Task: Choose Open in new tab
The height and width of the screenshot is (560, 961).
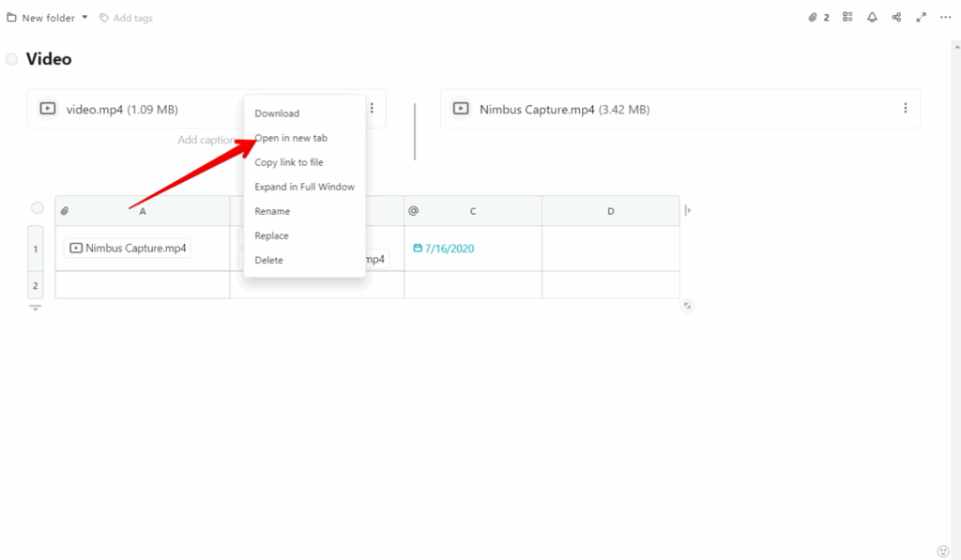Action: point(291,138)
